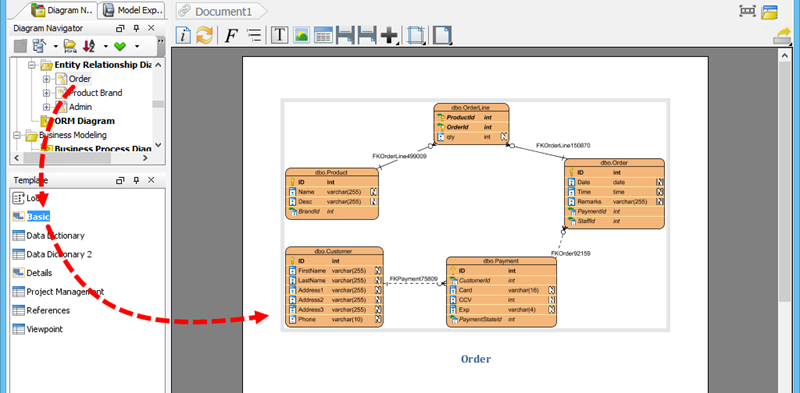Viewport: 800px width, 393px height.
Task: Click the navigator tree scroll down arrow
Action: [x=158, y=145]
